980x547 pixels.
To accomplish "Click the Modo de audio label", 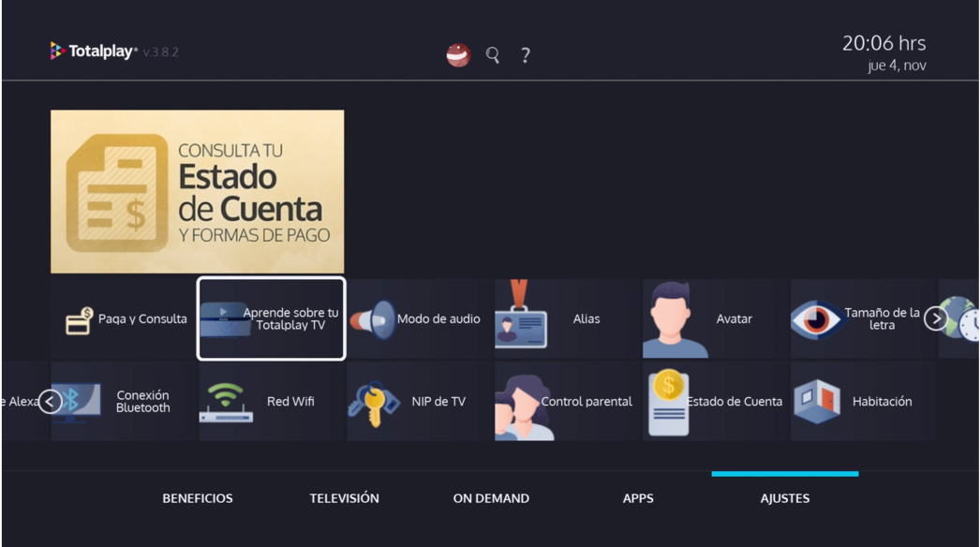I will pos(438,318).
